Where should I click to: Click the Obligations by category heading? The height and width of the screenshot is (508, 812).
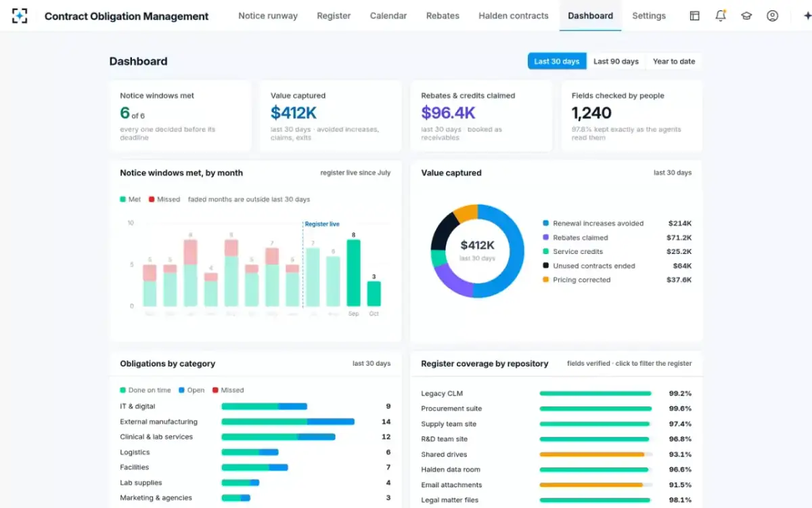tap(168, 364)
